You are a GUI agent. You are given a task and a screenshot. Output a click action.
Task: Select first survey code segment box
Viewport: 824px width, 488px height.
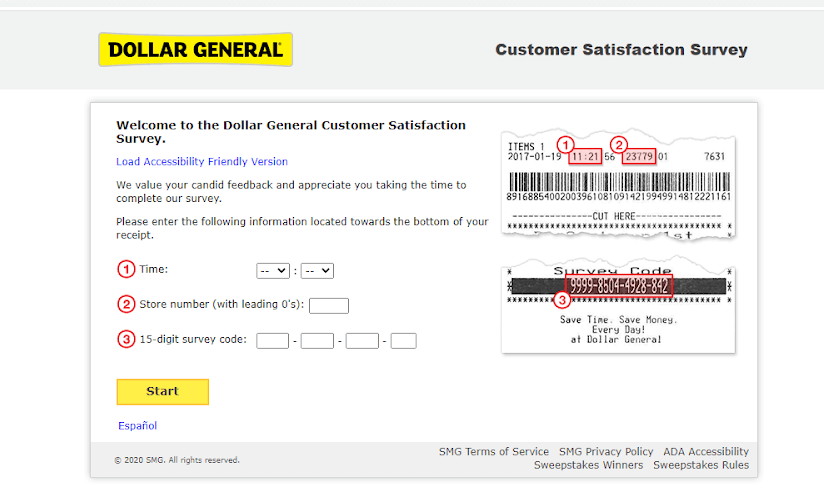[x=272, y=341]
